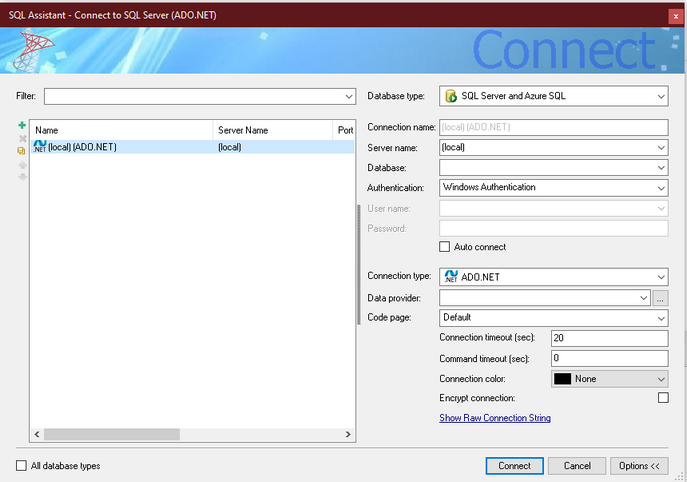Open the Show Raw Connection String link
The height and width of the screenshot is (482, 687).
tap(495, 418)
